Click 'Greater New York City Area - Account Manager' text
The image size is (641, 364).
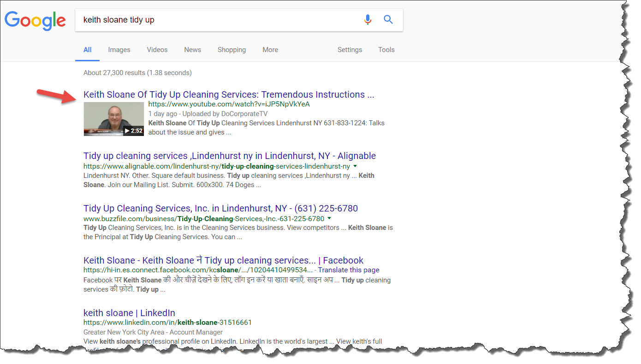pyautogui.click(x=153, y=332)
